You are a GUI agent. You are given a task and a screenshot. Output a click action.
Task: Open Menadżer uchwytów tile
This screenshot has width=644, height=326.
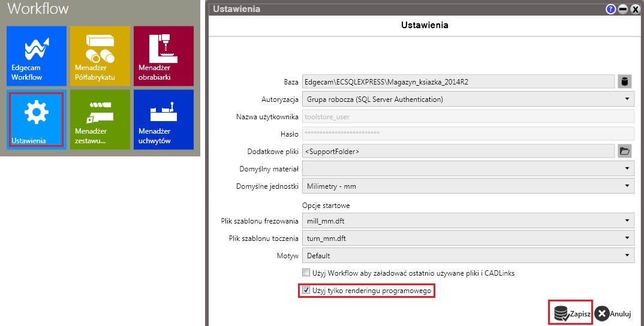(x=164, y=119)
